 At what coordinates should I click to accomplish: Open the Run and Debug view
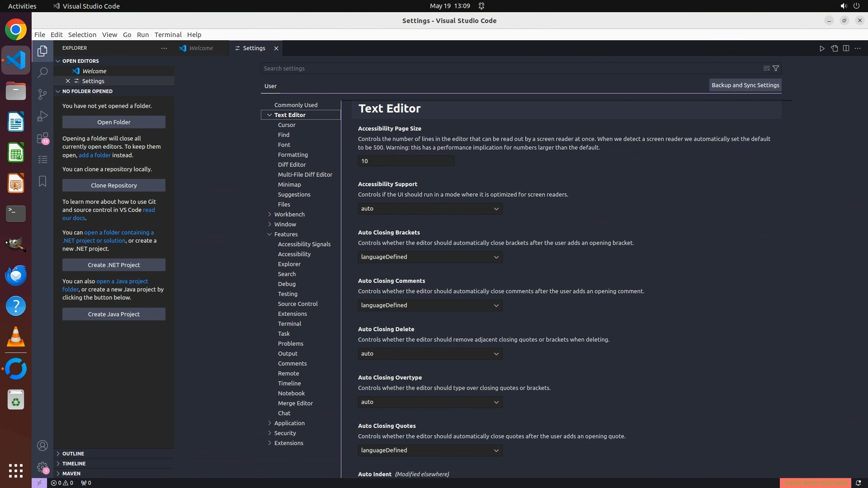pyautogui.click(x=42, y=116)
